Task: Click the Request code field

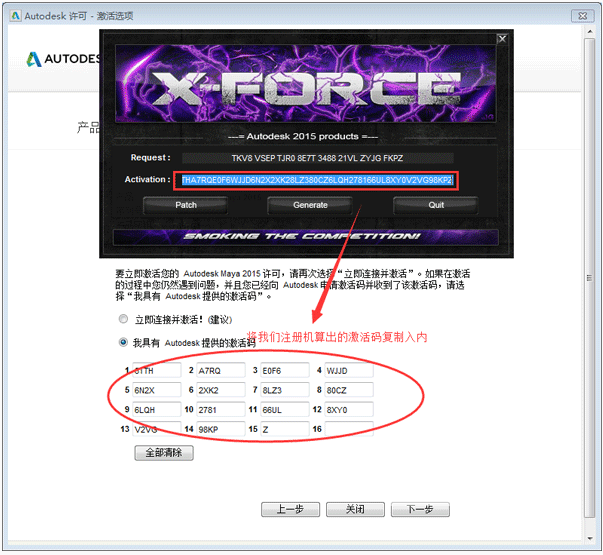Action: (x=318, y=158)
